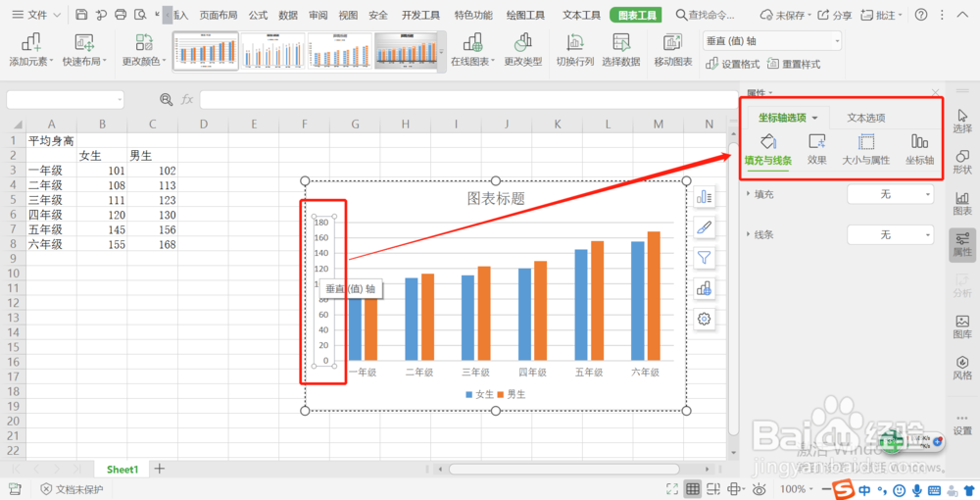
Task: Click 文档未保护 in status bar
Action: click(72, 489)
